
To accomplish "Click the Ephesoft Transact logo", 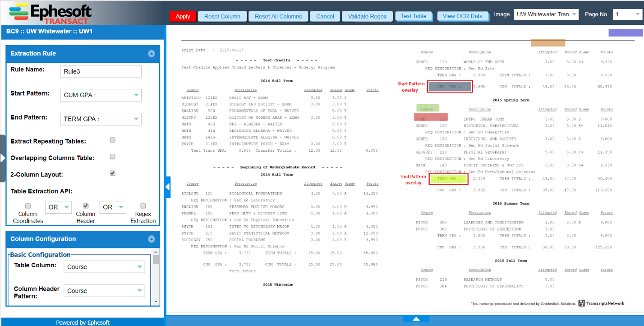I will pyautogui.click(x=51, y=13).
